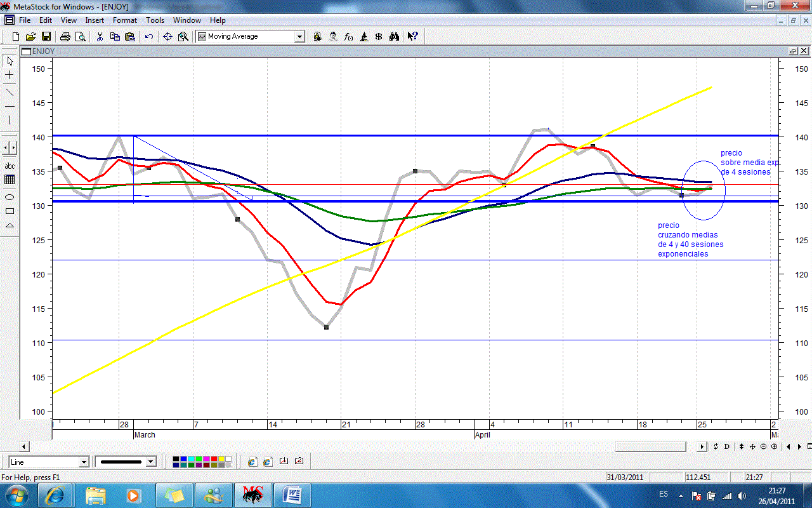Pick the black color swatch
This screenshot has height=508, width=812.
click(176, 459)
